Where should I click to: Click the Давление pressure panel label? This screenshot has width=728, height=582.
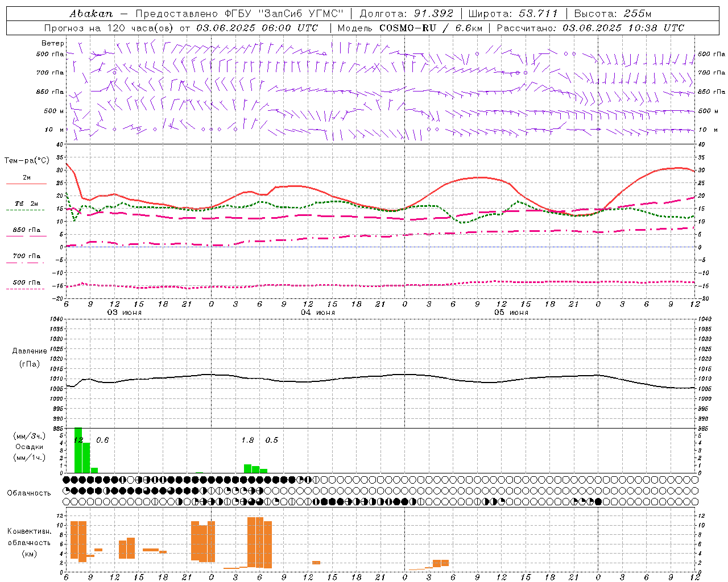click(x=30, y=351)
